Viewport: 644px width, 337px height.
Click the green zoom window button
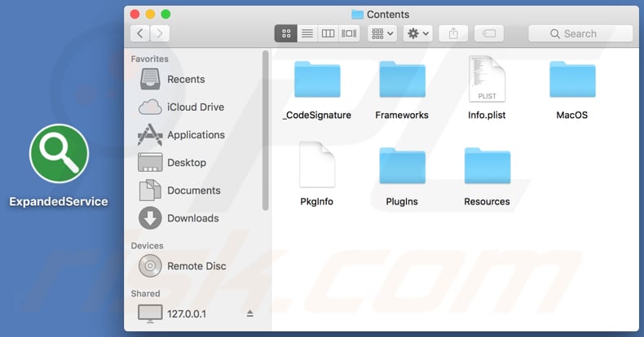click(166, 15)
